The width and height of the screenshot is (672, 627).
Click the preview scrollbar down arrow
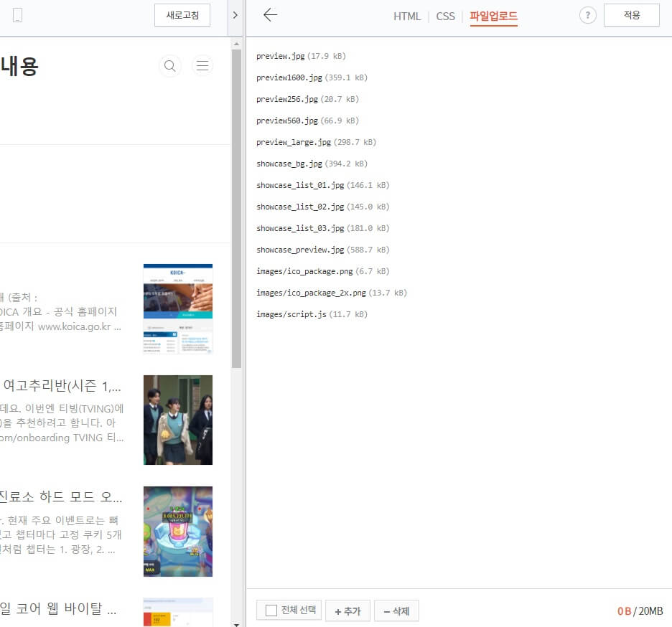pos(237,624)
